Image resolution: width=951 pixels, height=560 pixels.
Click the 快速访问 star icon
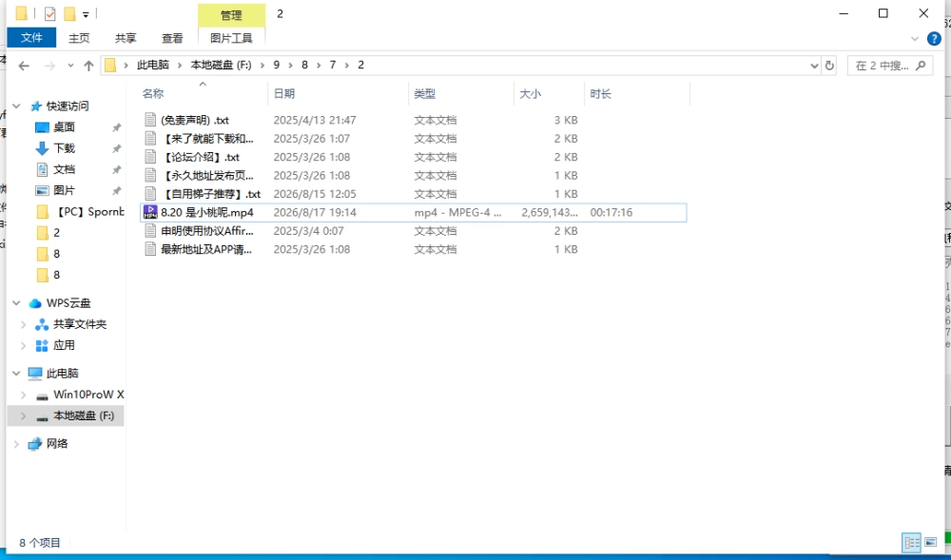pos(36,106)
